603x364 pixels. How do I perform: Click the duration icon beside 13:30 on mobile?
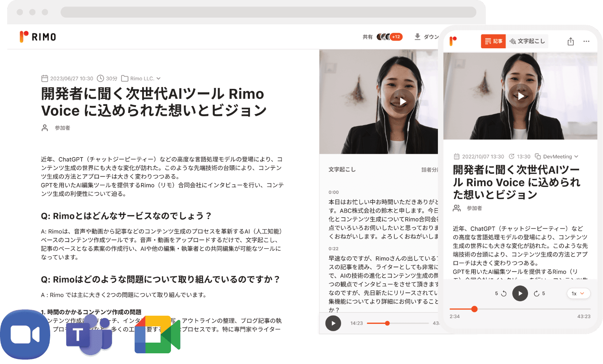511,156
